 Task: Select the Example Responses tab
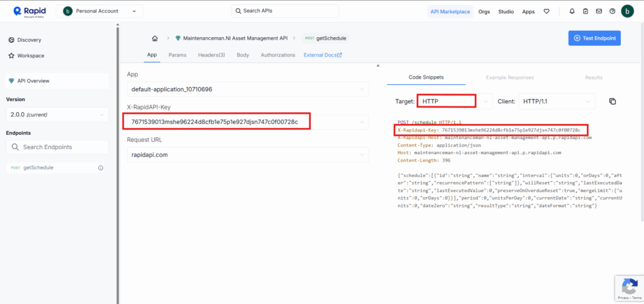click(x=509, y=77)
